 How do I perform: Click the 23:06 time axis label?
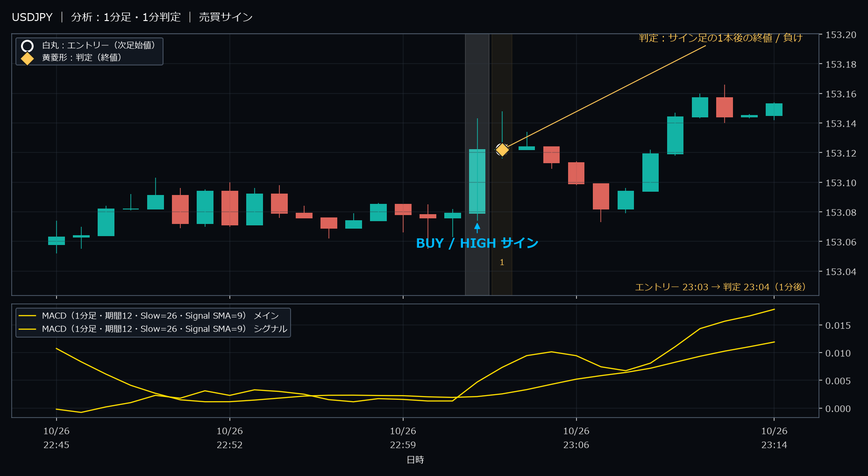pos(576,445)
